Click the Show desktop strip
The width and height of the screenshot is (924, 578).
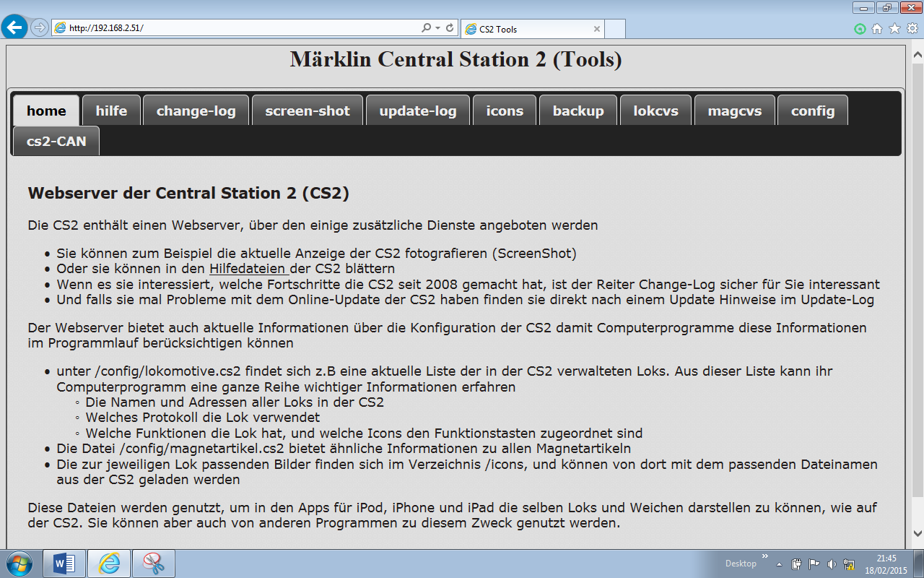click(918, 564)
